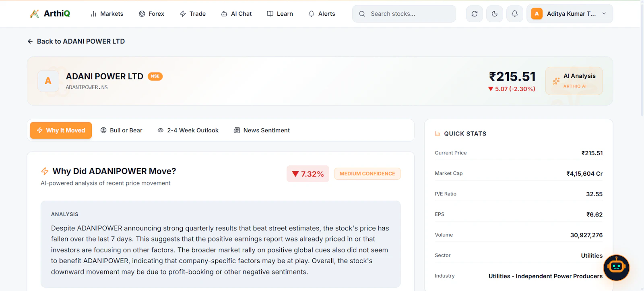Click the 5.07 (-2.30%) price change
Viewport: 644px width, 291px height.
pos(512,89)
